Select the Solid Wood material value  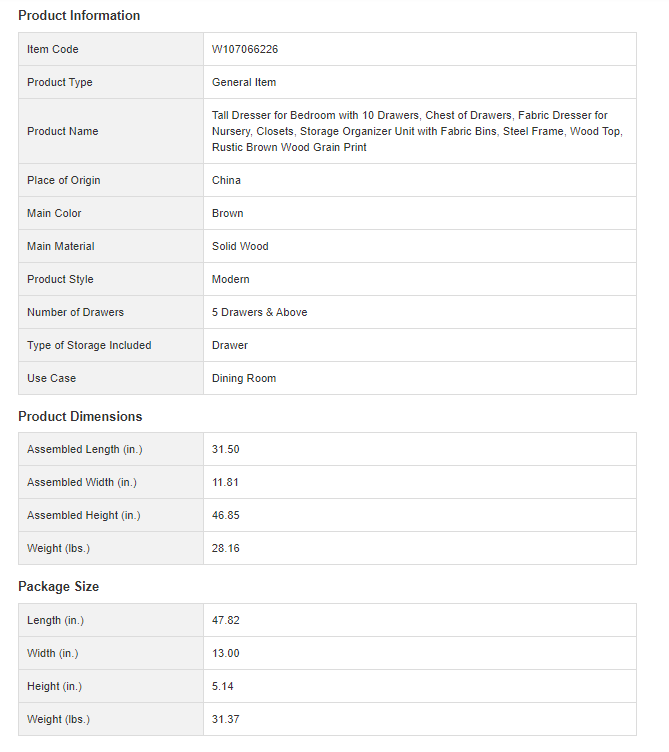tap(240, 246)
